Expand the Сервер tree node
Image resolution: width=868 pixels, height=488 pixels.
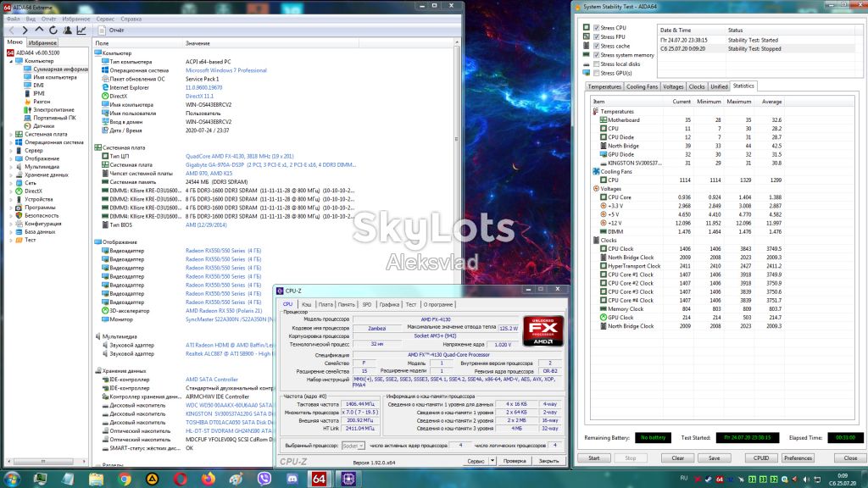coord(10,151)
